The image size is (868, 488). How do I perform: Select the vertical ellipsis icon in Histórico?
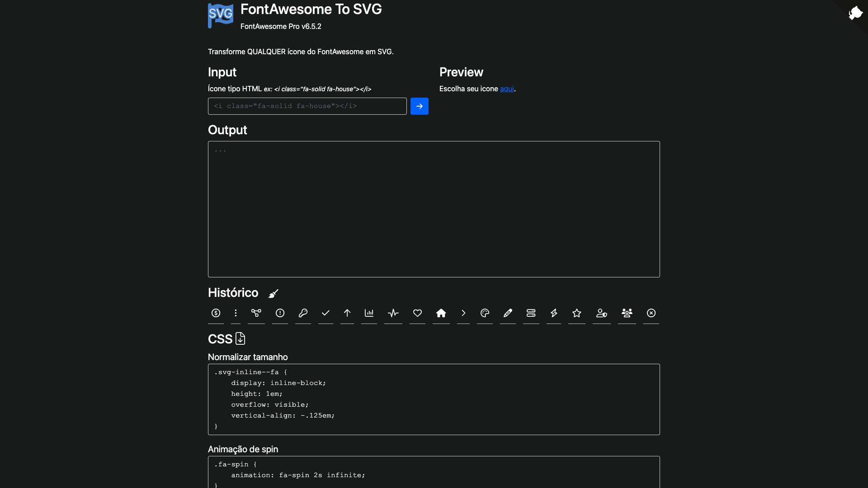pyautogui.click(x=236, y=313)
